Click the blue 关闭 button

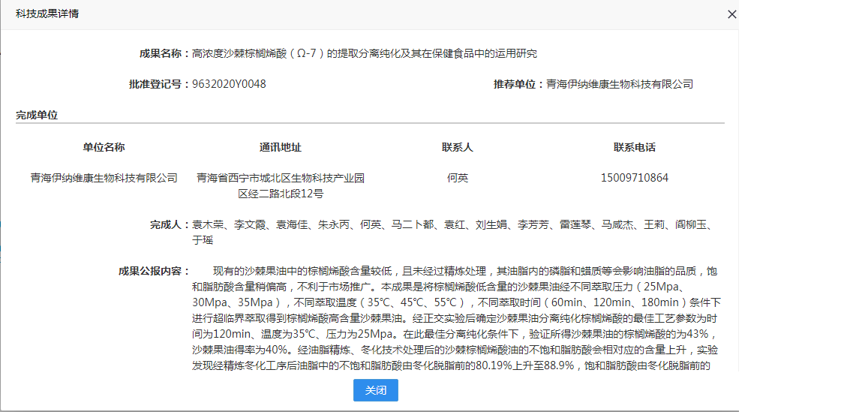(376, 390)
